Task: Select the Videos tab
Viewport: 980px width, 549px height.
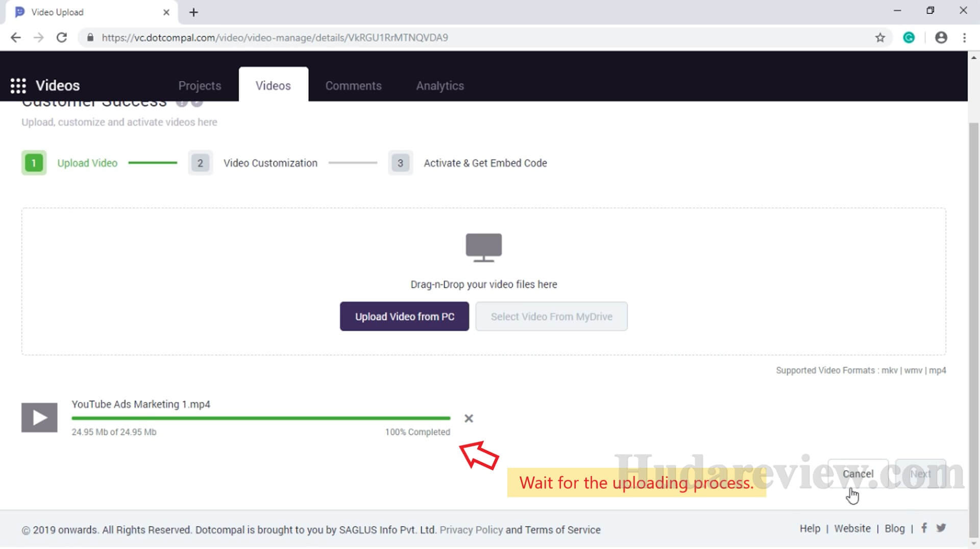Action: click(x=273, y=85)
